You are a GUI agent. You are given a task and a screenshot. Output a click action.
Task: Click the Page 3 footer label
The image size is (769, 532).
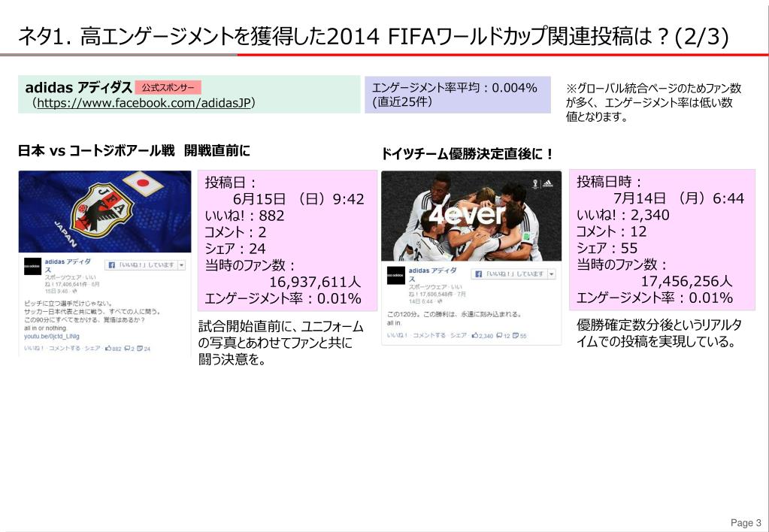click(746, 523)
